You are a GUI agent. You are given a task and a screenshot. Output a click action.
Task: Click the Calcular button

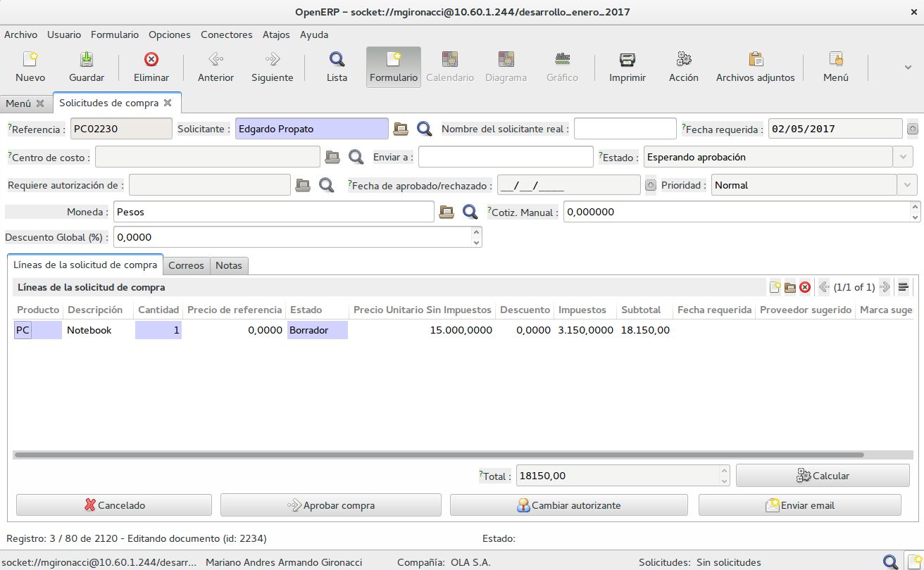[x=823, y=476]
